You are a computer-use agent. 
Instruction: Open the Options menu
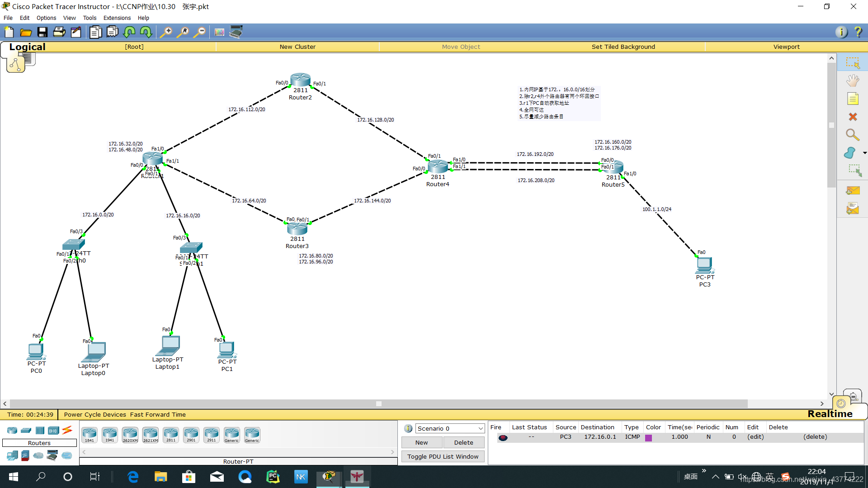(45, 17)
